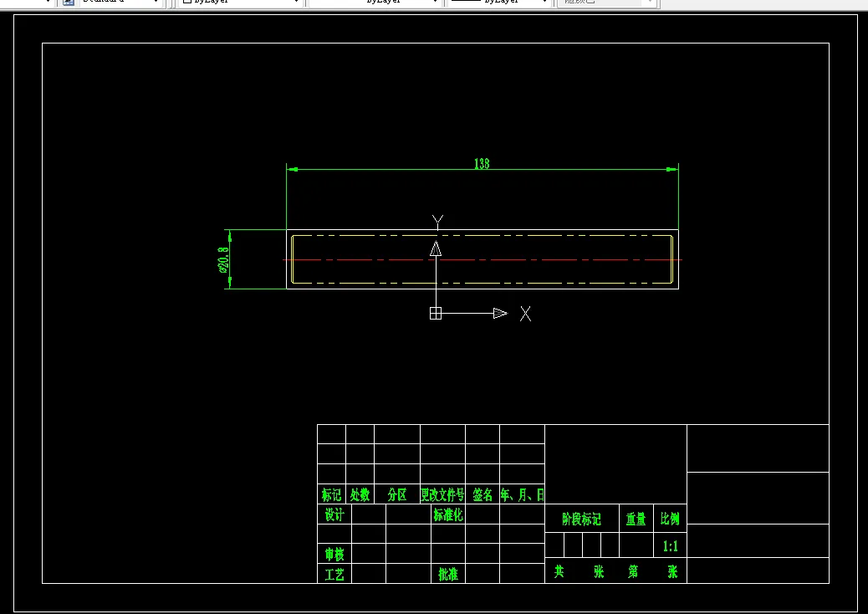Viewport: 868px width, 614px height.
Task: Click the 批准 label in title block
Action: click(x=448, y=574)
